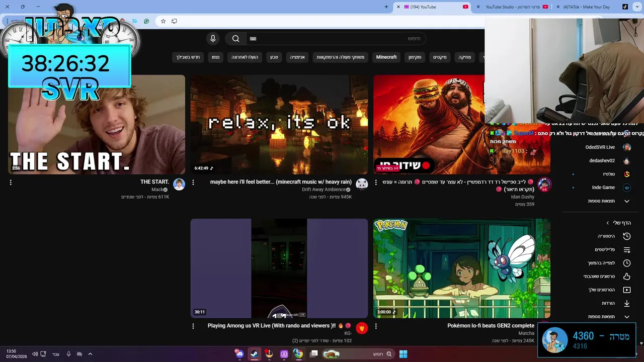Select the 'מוזיקה' filter chip
The image size is (644, 362).
[465, 57]
